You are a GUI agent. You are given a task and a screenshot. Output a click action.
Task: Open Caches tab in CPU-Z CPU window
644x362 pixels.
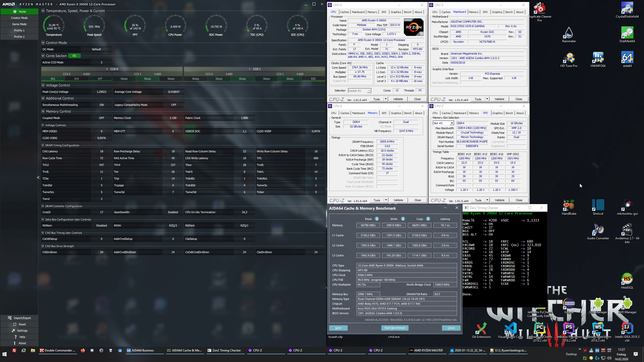344,12
